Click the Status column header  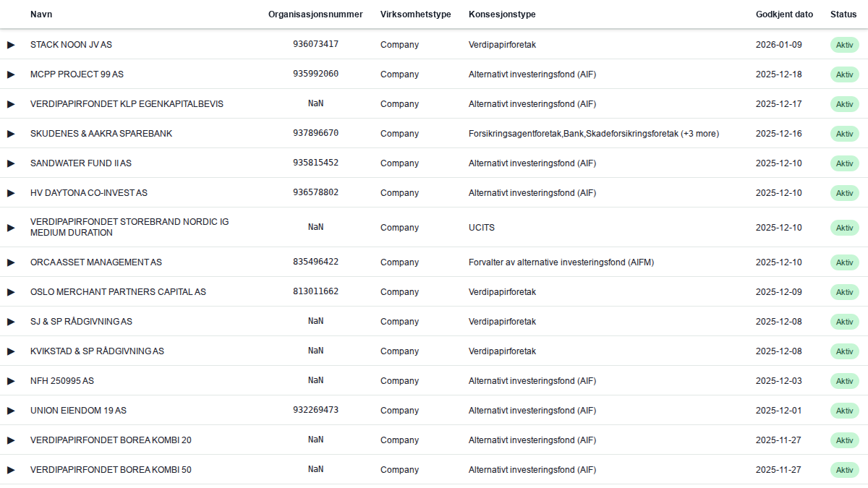pos(843,14)
